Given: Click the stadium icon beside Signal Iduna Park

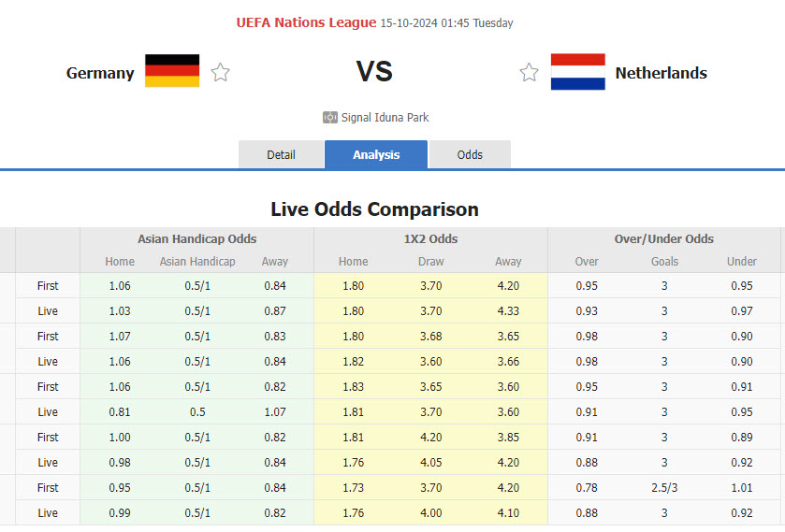Looking at the screenshot, I should pyautogui.click(x=329, y=118).
